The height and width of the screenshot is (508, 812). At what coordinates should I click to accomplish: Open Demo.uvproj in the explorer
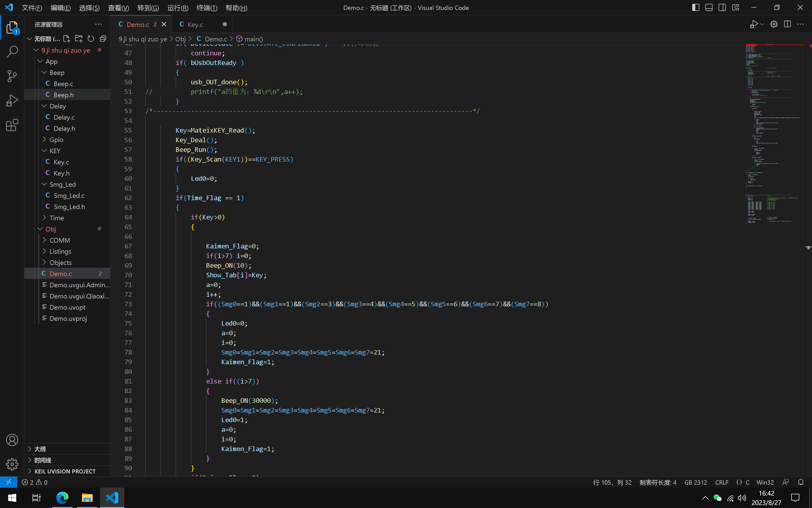67,319
